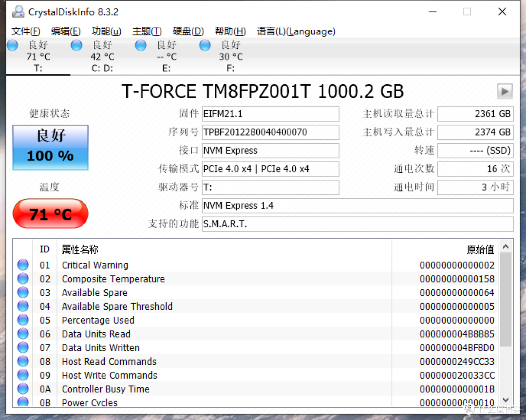Click the CrystalDiskInfo title bar app icon
Image resolution: width=526 pixels, height=420 pixels.
point(18,12)
